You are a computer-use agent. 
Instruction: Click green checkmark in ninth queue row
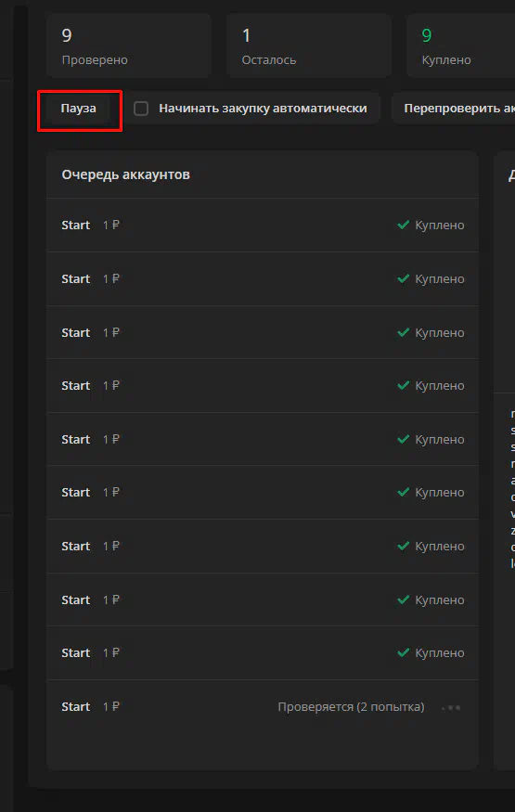pyautogui.click(x=404, y=652)
